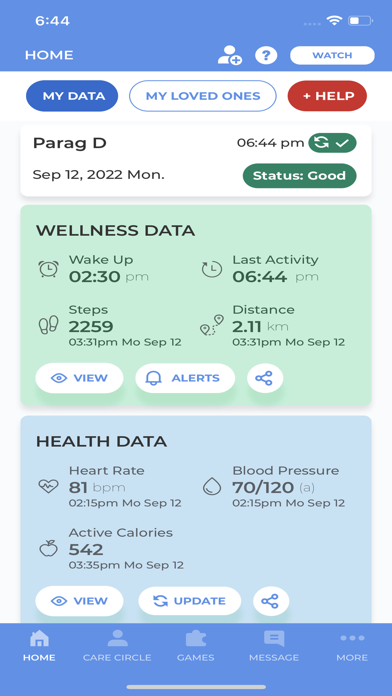Click the red + HELP button
Image resolution: width=392 pixels, height=696 pixels.
coord(327,95)
